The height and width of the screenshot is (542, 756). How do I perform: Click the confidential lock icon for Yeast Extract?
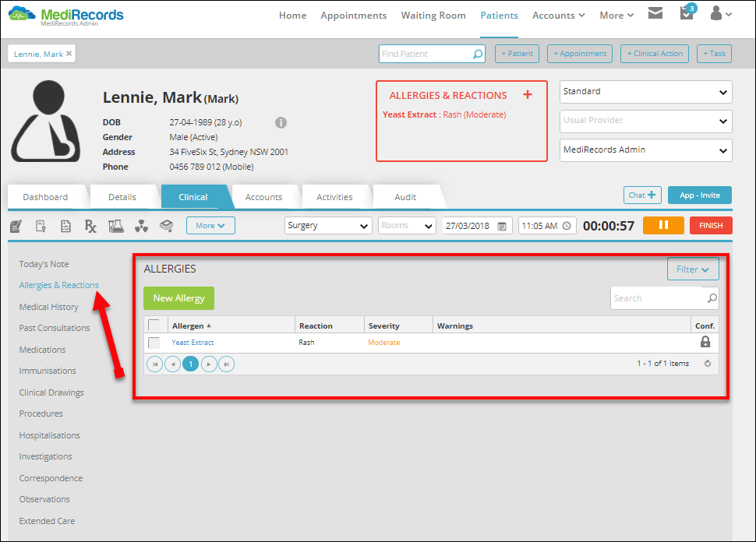click(705, 342)
